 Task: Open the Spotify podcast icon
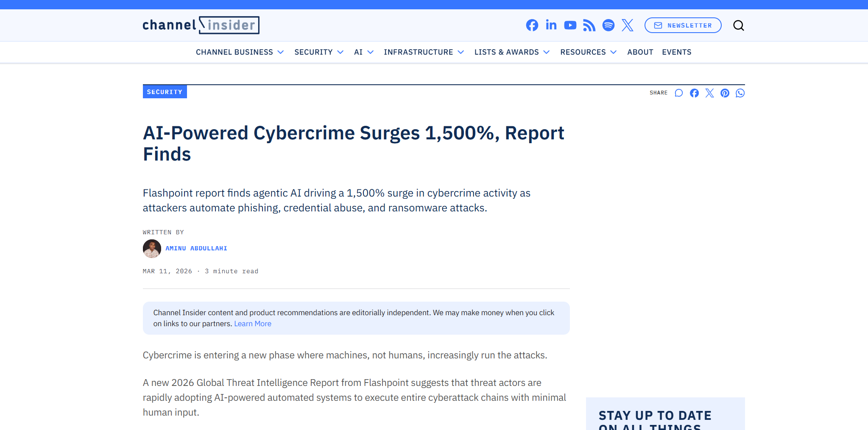pos(608,25)
